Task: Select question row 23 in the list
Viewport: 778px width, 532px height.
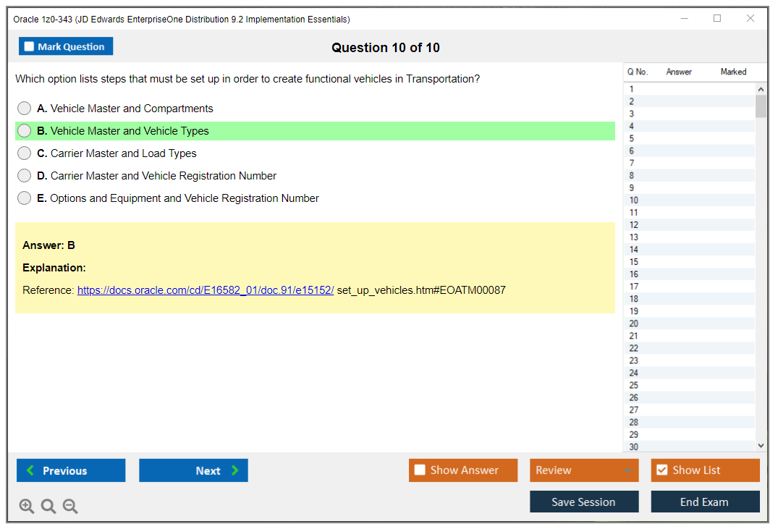Action: tap(689, 360)
